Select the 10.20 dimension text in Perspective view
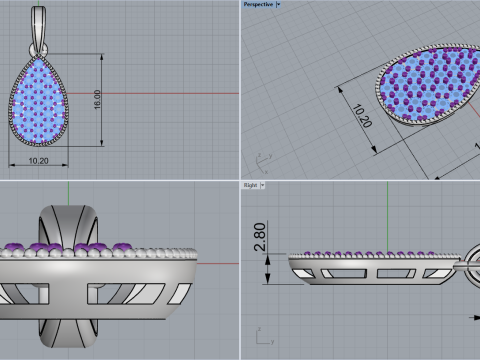Screen dimensions: 480x360 (362, 116)
